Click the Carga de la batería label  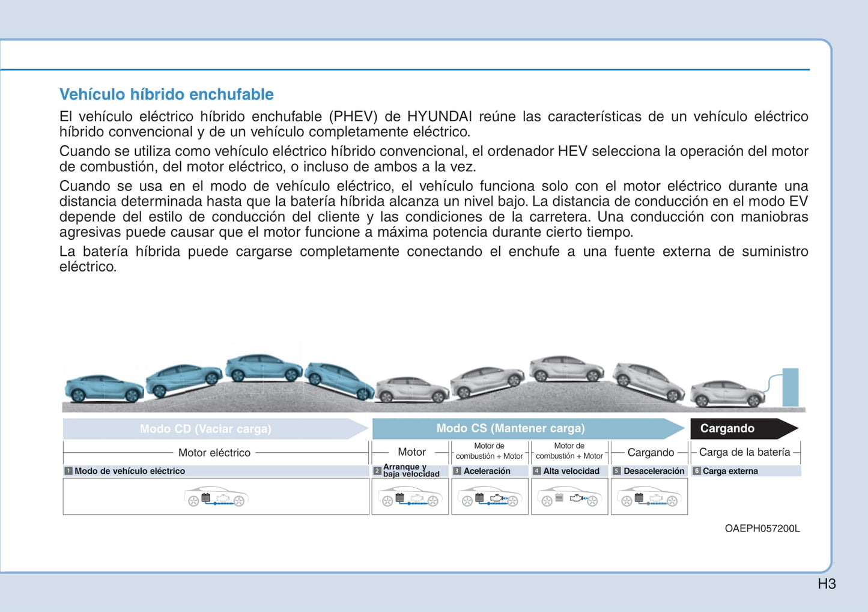coord(744,452)
